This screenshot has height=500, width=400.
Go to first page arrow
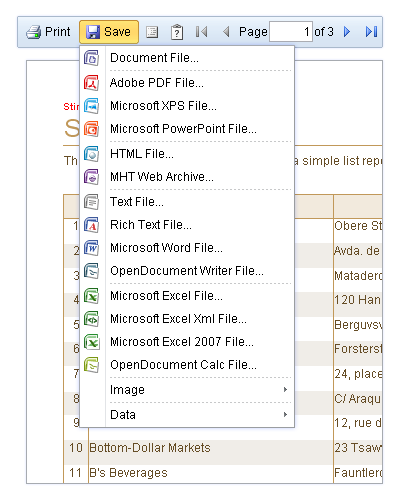click(x=201, y=32)
